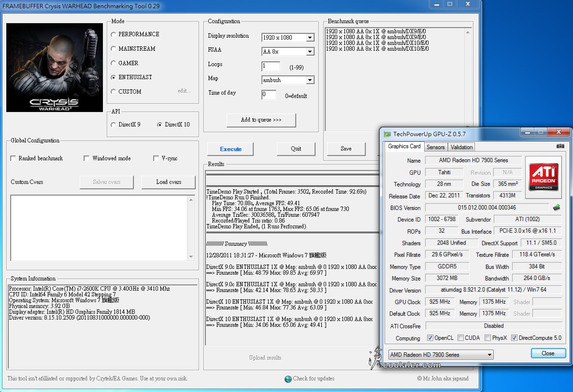The image size is (573, 392).
Task: Open the FSAA dropdown showing AA 8x
Action: tap(288, 52)
